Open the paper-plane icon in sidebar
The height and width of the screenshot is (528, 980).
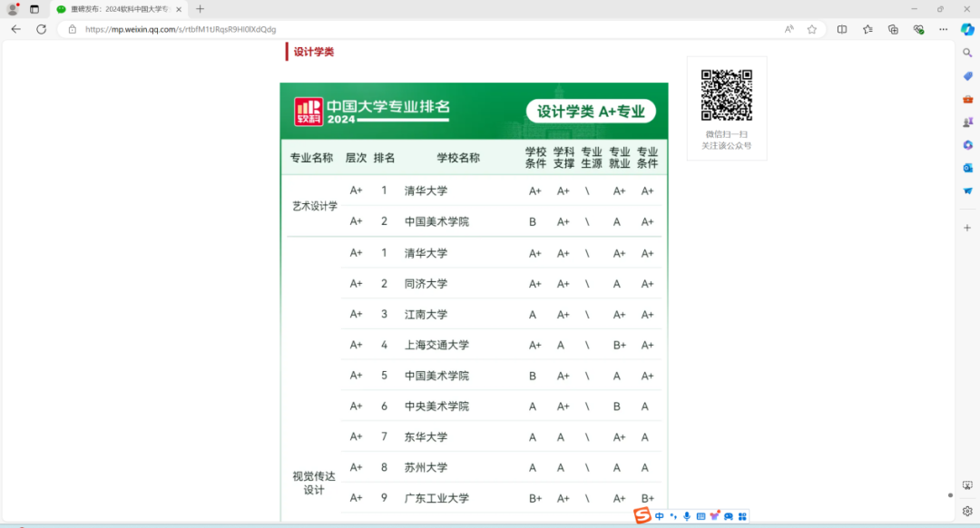[967, 191]
